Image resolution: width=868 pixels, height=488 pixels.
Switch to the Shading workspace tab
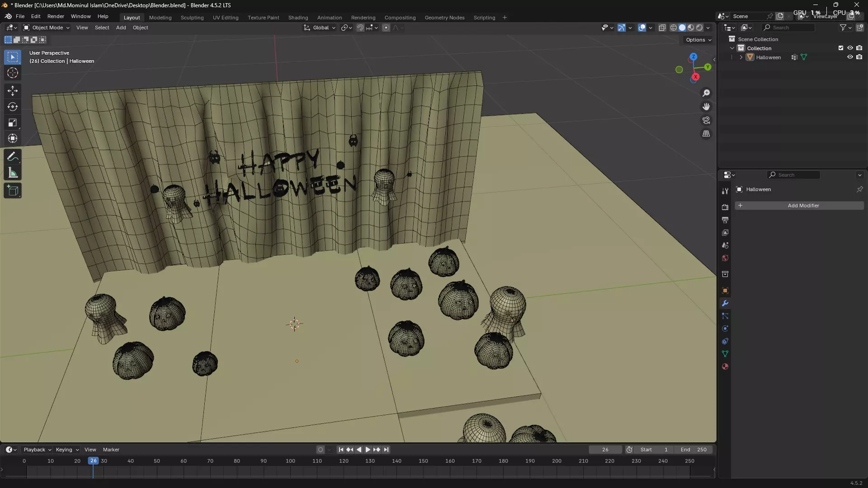[298, 18]
